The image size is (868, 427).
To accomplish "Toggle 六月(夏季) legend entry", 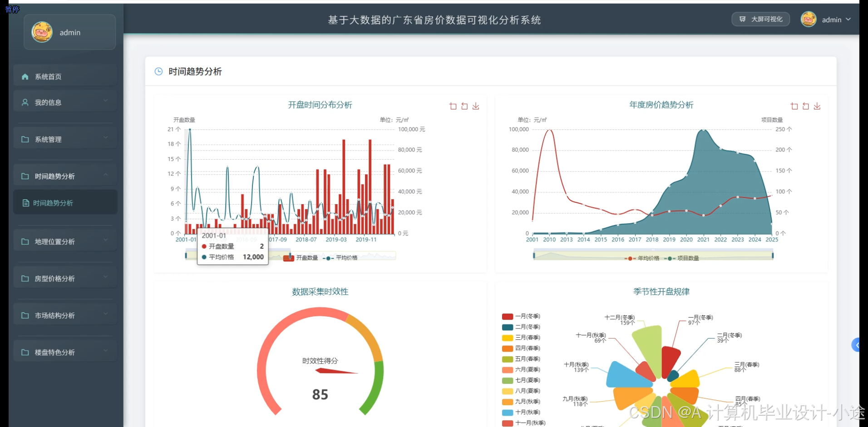I will (x=521, y=369).
